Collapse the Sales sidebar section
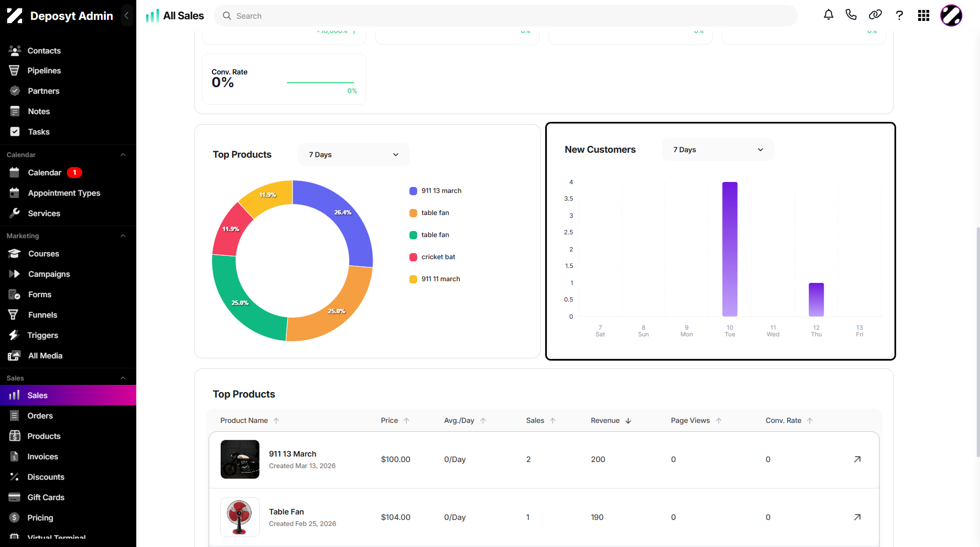 tap(123, 378)
